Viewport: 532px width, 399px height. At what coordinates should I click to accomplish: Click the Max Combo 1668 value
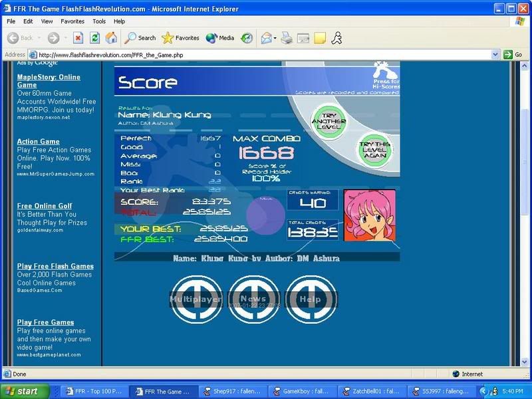pos(267,153)
